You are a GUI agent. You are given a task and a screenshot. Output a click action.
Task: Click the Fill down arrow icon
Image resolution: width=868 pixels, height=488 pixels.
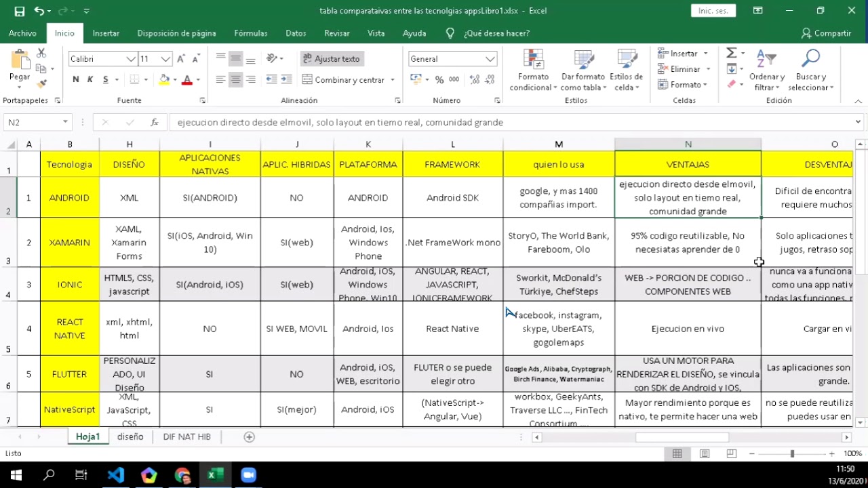pos(731,68)
